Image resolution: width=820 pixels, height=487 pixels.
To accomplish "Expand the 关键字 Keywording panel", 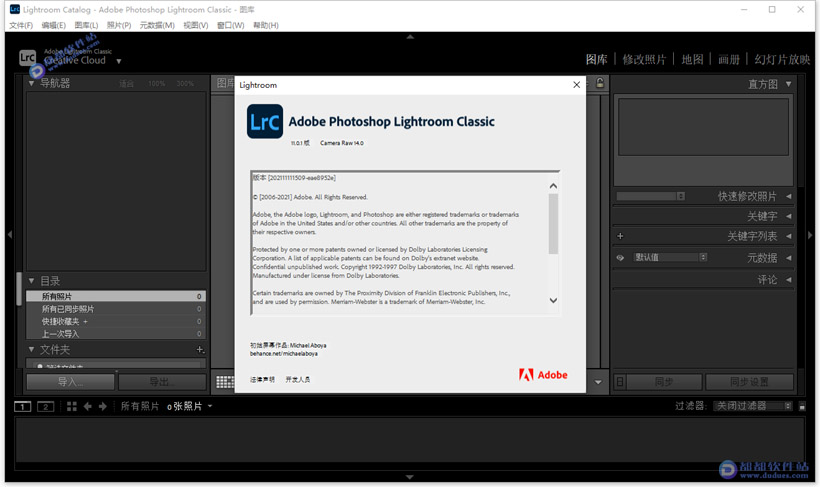I will tap(789, 216).
